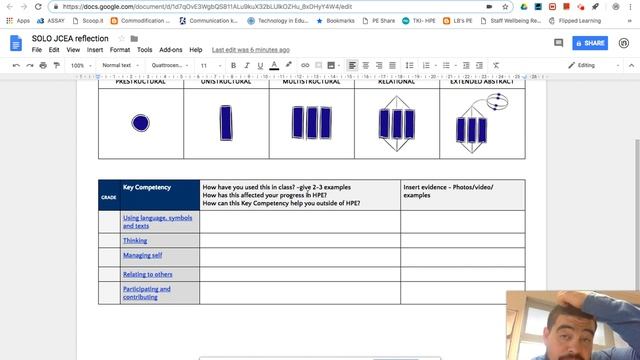Select the Relational diagram image
640x360 pixels.
pyautogui.click(x=397, y=123)
